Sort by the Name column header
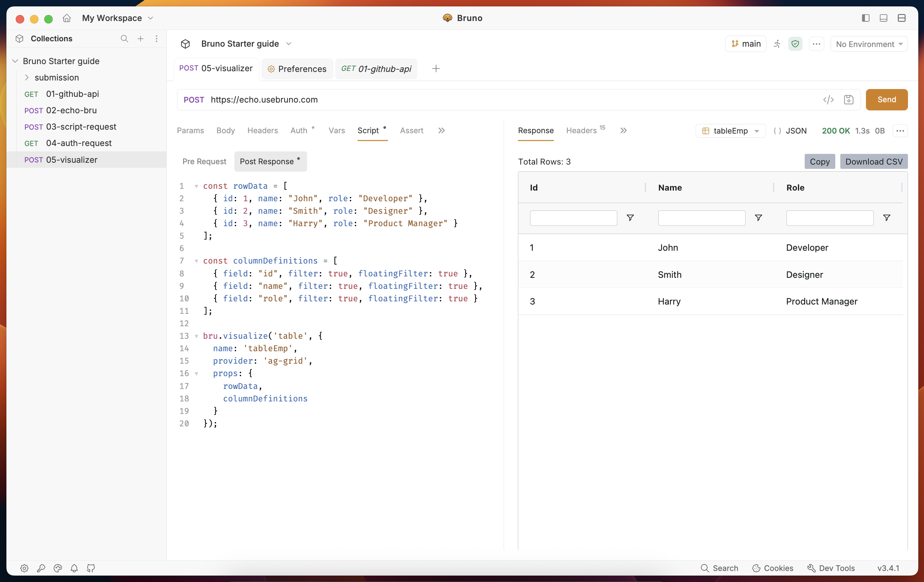 [670, 188]
